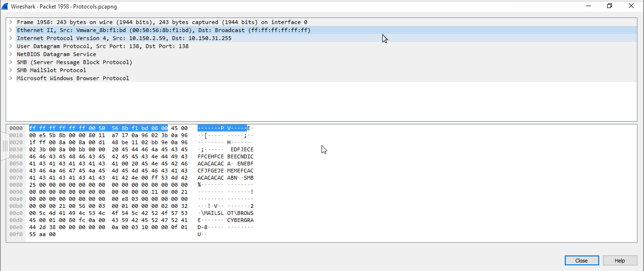The height and width of the screenshot is (271, 644).
Task: Click offset 0010 in hex dump
Action: click(x=16, y=135)
